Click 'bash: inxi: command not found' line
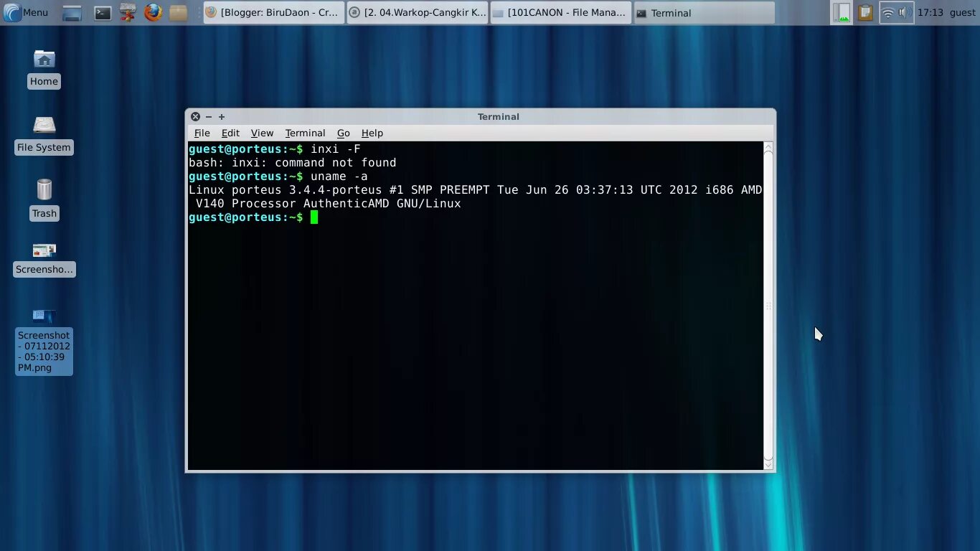980x551 pixels. point(292,163)
